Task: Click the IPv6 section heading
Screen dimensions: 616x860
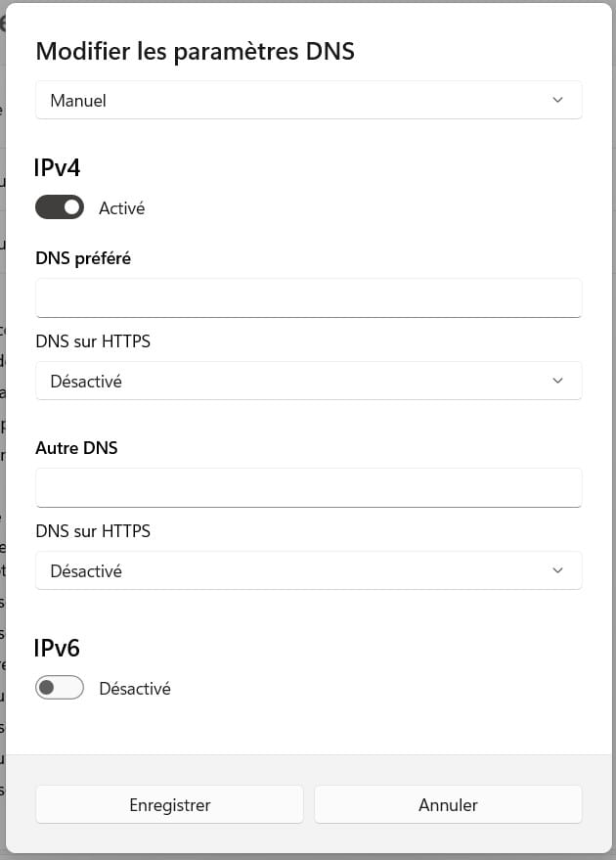Action: (x=58, y=648)
